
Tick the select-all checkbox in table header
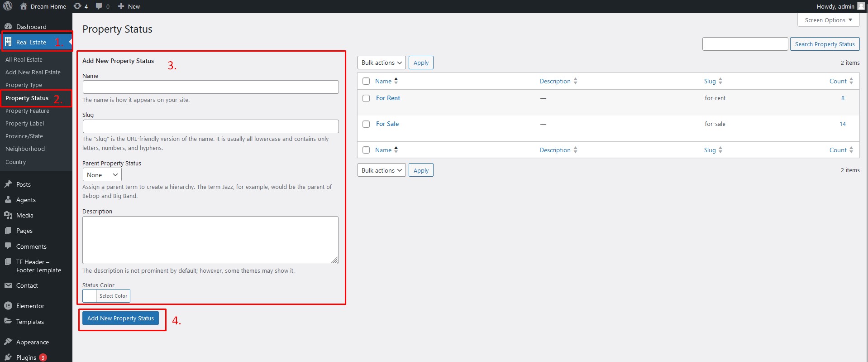(366, 81)
